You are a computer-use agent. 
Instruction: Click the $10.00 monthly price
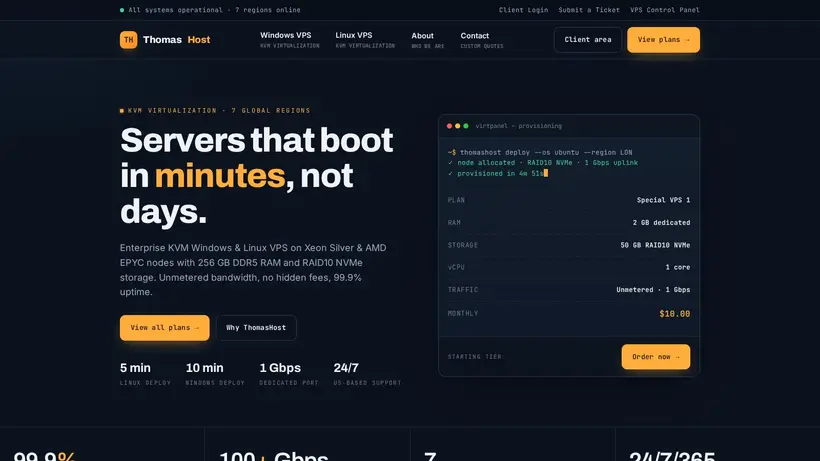[675, 314]
